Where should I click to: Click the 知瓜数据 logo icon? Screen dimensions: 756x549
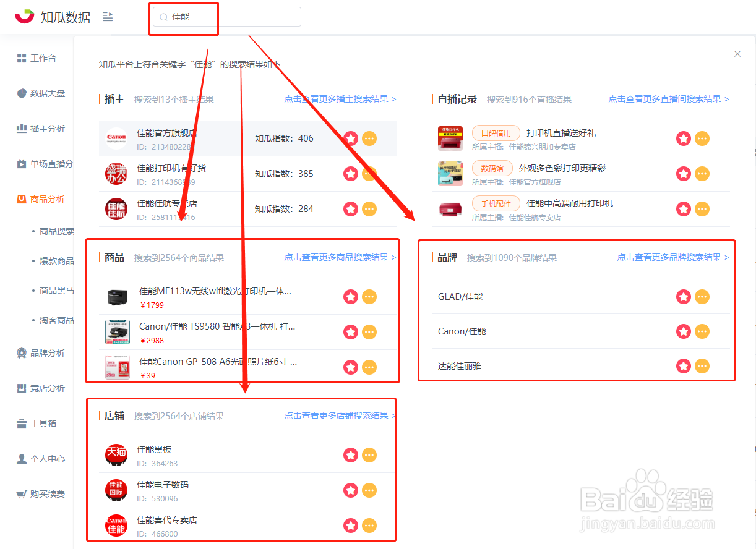[x=25, y=17]
